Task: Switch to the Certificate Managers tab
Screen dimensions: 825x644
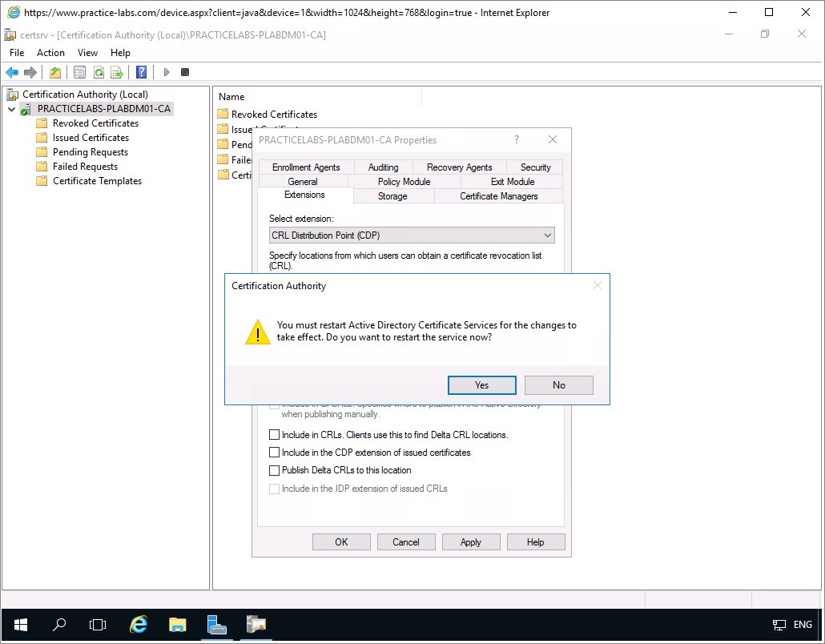Action: (499, 196)
